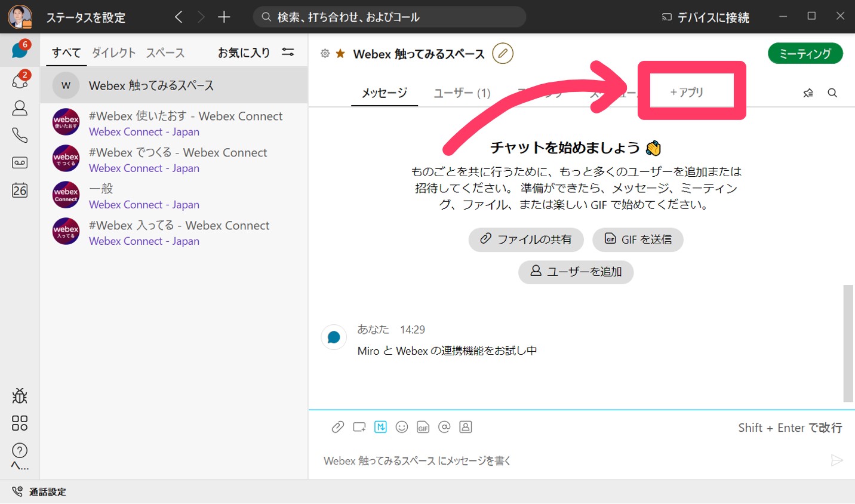Attach a file with the paperclip icon
The width and height of the screenshot is (855, 504).
pyautogui.click(x=337, y=427)
